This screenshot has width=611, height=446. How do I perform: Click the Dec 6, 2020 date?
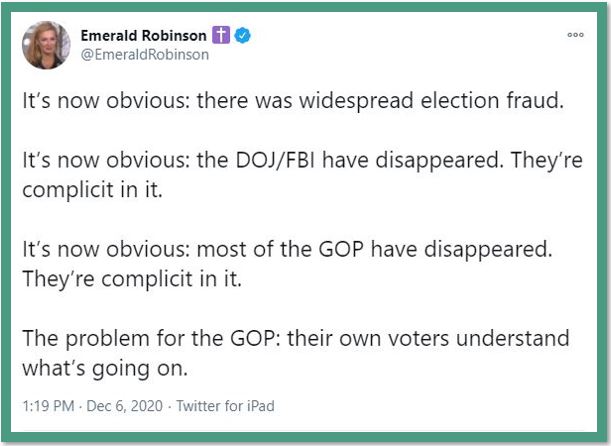click(x=124, y=406)
